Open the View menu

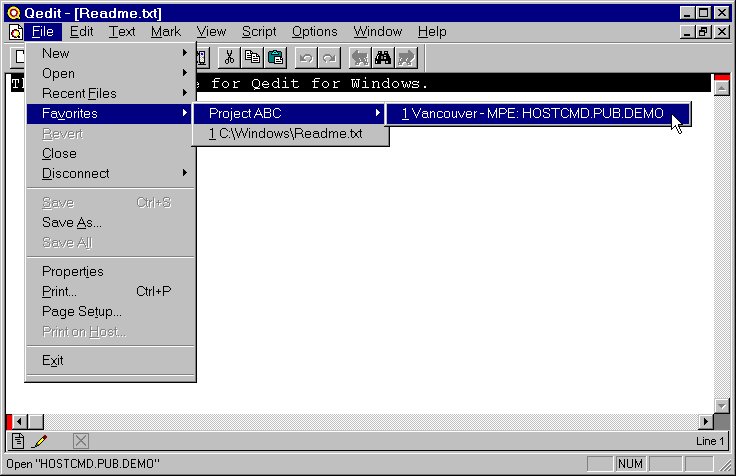point(211,32)
